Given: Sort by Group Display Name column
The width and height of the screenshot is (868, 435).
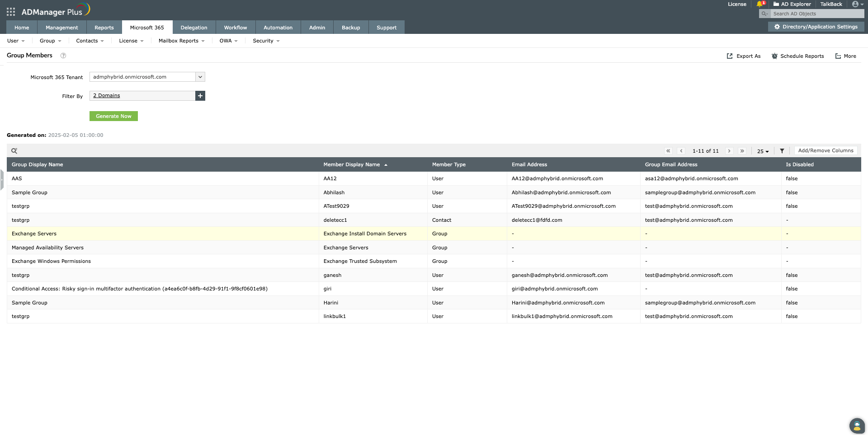Looking at the screenshot, I should (x=38, y=164).
